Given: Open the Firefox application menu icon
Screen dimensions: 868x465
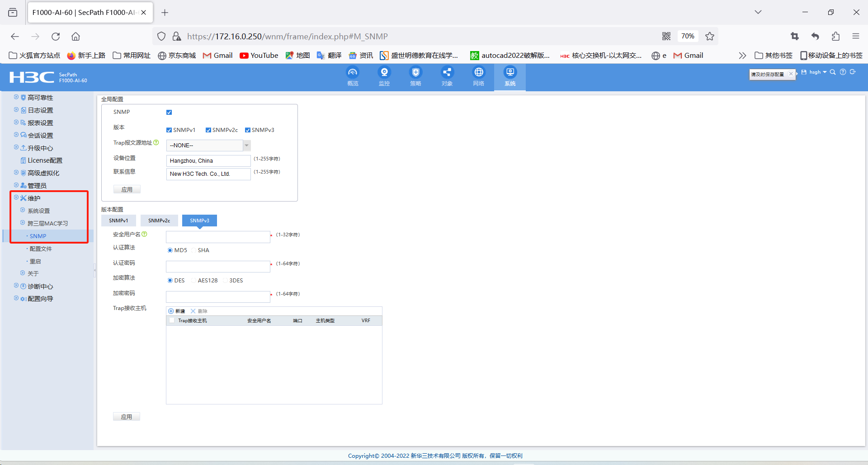Looking at the screenshot, I should click(x=856, y=37).
